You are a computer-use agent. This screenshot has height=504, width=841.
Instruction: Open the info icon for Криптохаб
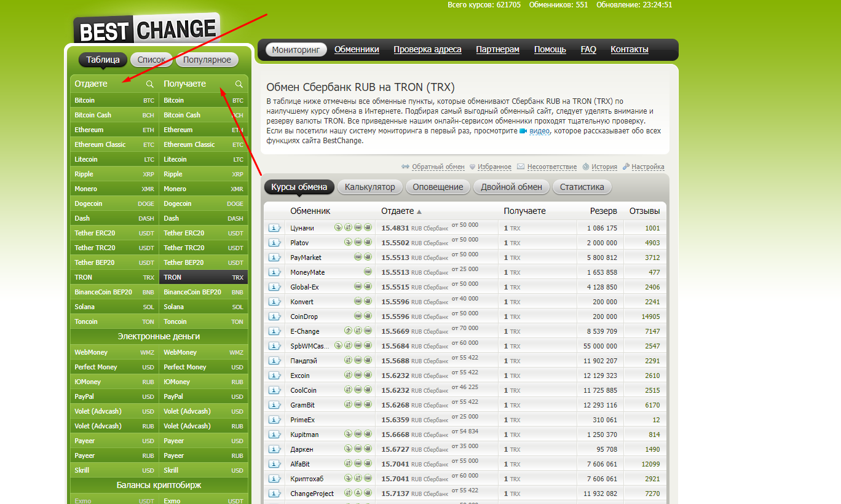274,479
